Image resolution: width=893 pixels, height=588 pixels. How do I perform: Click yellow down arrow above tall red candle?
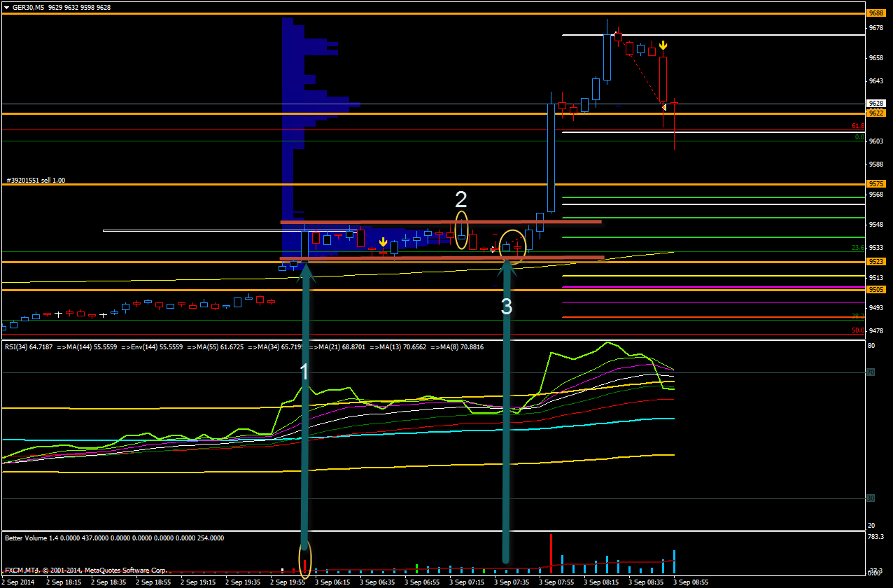point(663,45)
